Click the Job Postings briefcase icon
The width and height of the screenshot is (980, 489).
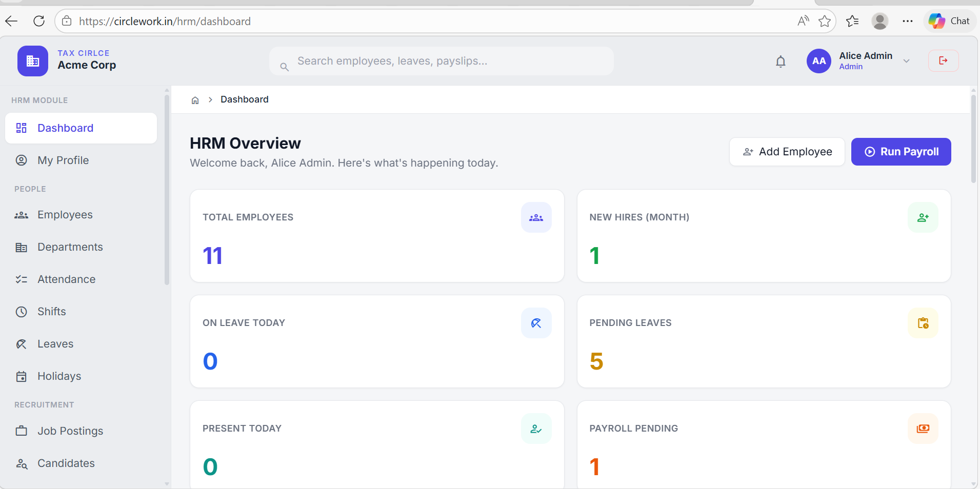click(21, 431)
